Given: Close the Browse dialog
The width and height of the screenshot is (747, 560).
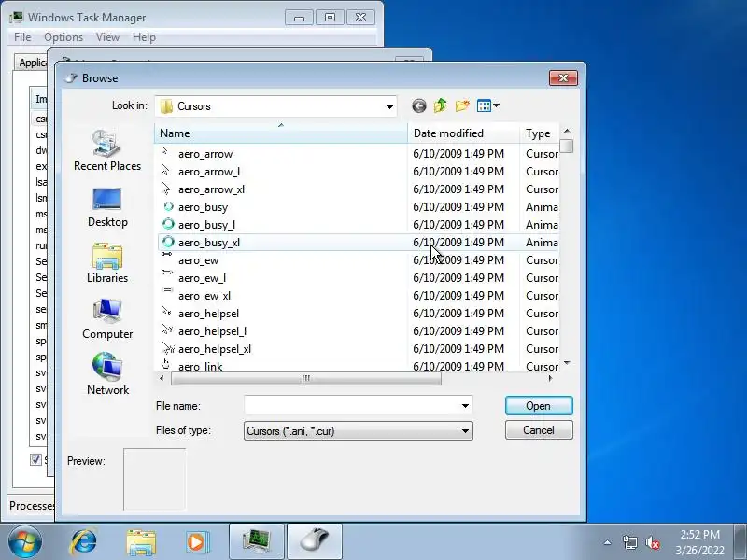Looking at the screenshot, I should (563, 77).
